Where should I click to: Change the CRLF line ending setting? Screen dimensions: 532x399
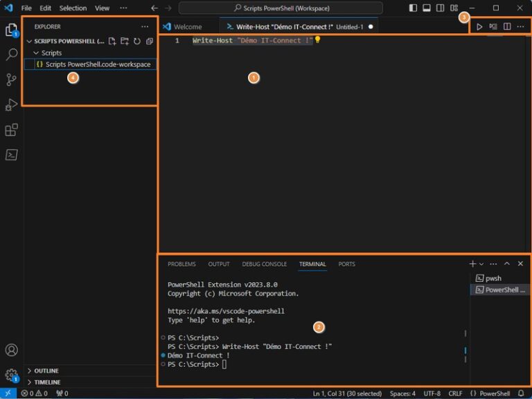(x=455, y=393)
